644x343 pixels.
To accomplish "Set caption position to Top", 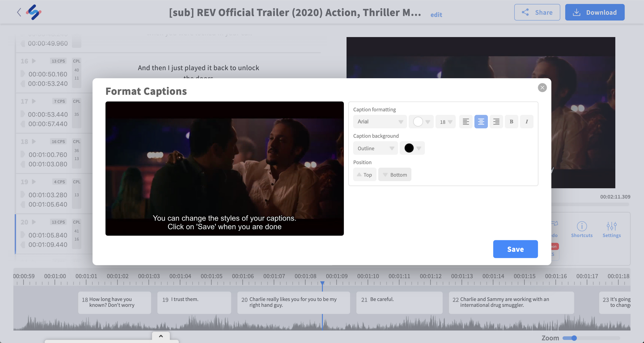I will [365, 175].
